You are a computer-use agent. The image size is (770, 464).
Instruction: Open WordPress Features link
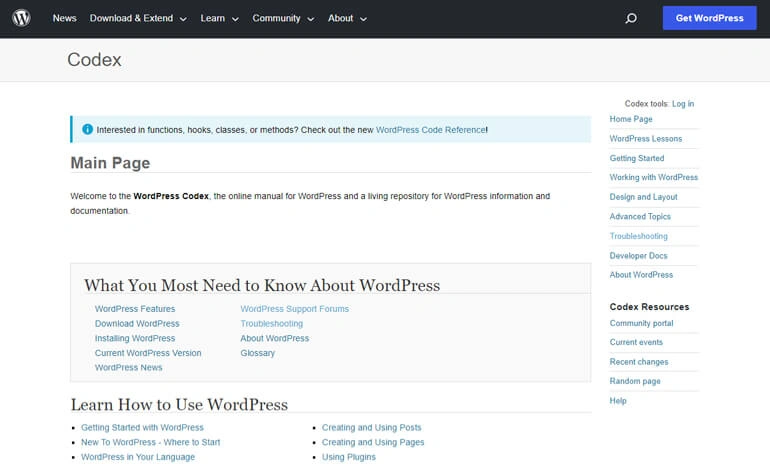pyautogui.click(x=135, y=309)
